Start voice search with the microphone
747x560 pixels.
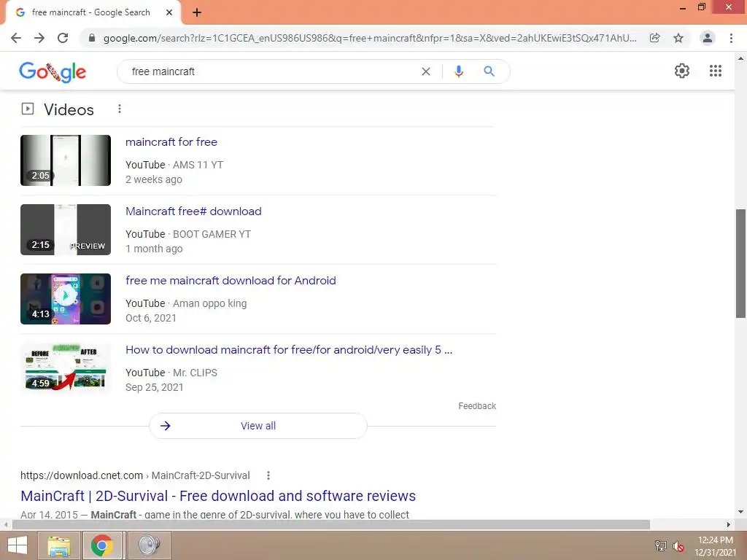[458, 71]
